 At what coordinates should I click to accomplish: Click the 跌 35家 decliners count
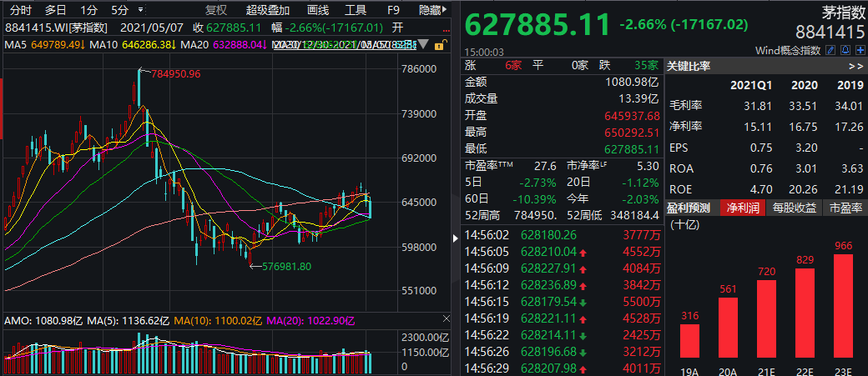(x=647, y=66)
